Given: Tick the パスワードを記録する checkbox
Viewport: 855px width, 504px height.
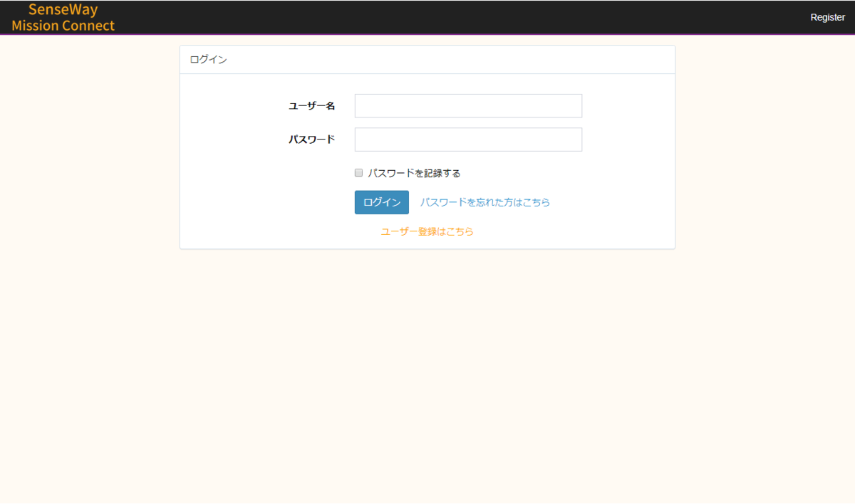Looking at the screenshot, I should [x=359, y=172].
